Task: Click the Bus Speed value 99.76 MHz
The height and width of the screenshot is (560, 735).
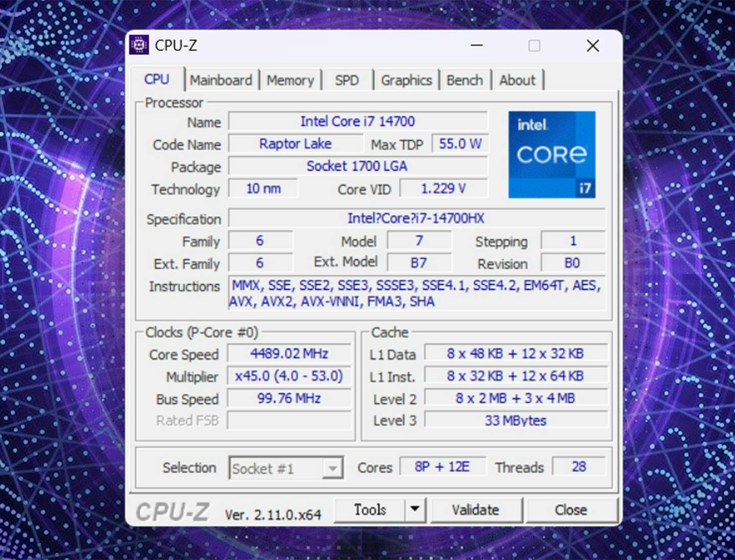Action: 289,398
